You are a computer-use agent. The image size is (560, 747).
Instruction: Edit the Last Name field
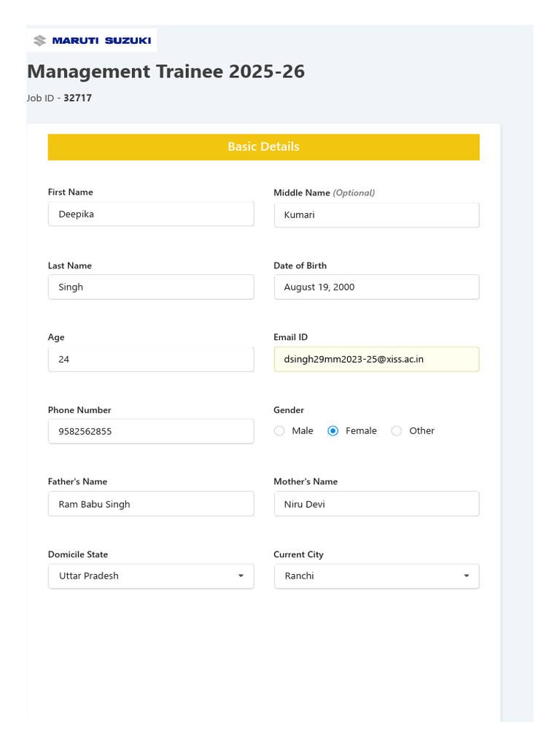point(150,287)
